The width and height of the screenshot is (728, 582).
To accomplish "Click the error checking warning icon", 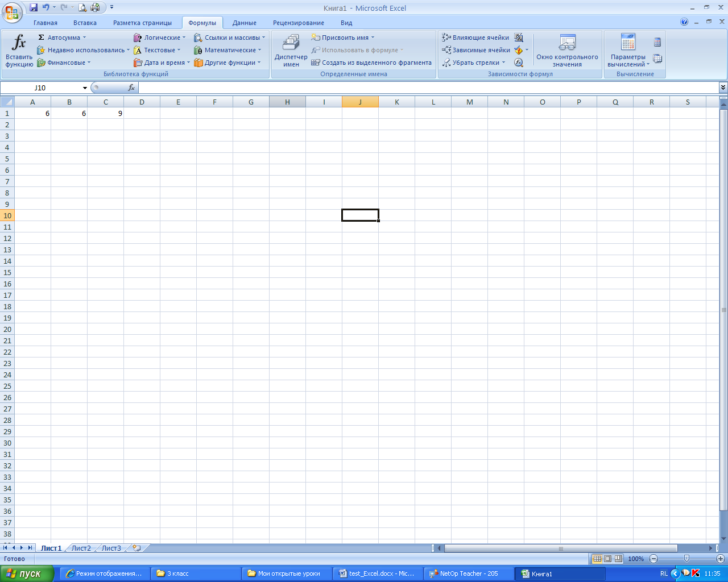I will 518,50.
